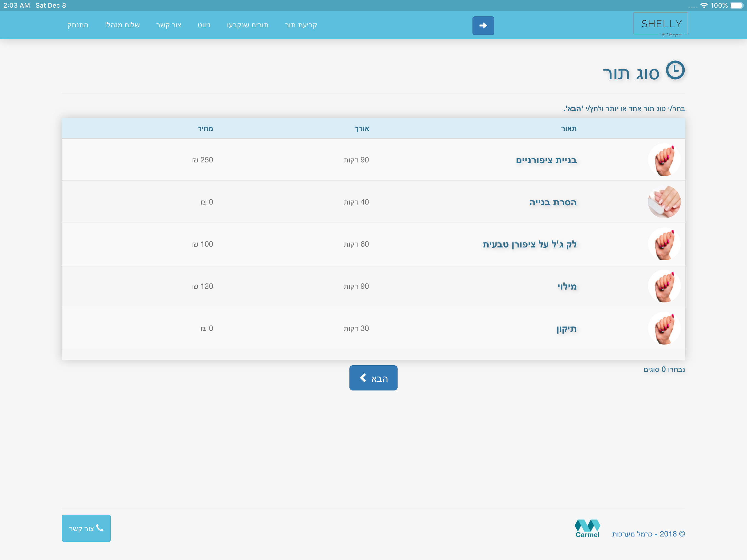
Task: Click the wifi status icon
Action: 704,5
